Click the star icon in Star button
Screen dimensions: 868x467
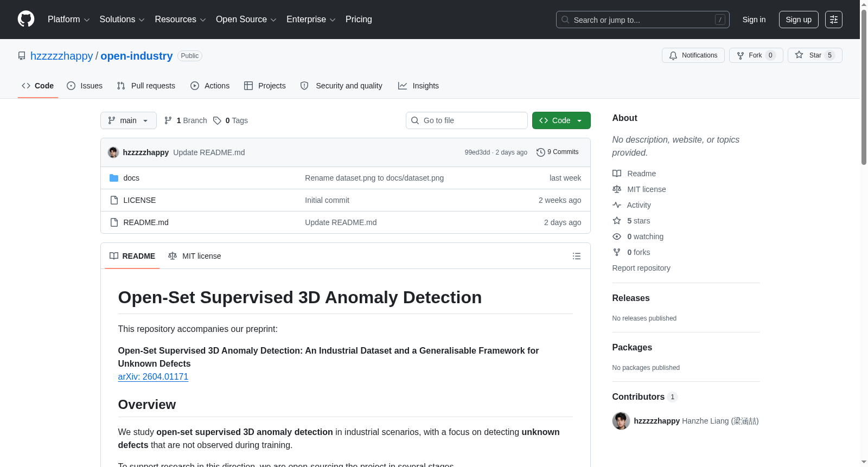799,55
